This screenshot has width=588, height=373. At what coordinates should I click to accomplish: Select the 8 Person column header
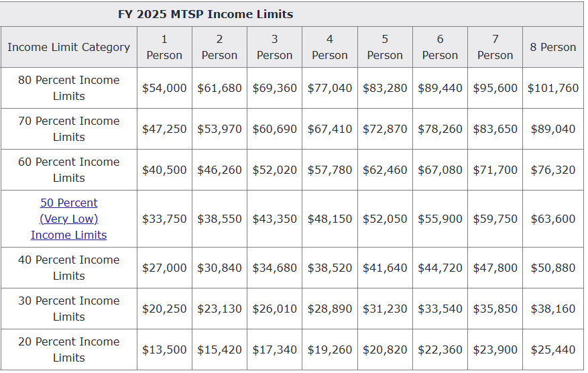coord(553,47)
